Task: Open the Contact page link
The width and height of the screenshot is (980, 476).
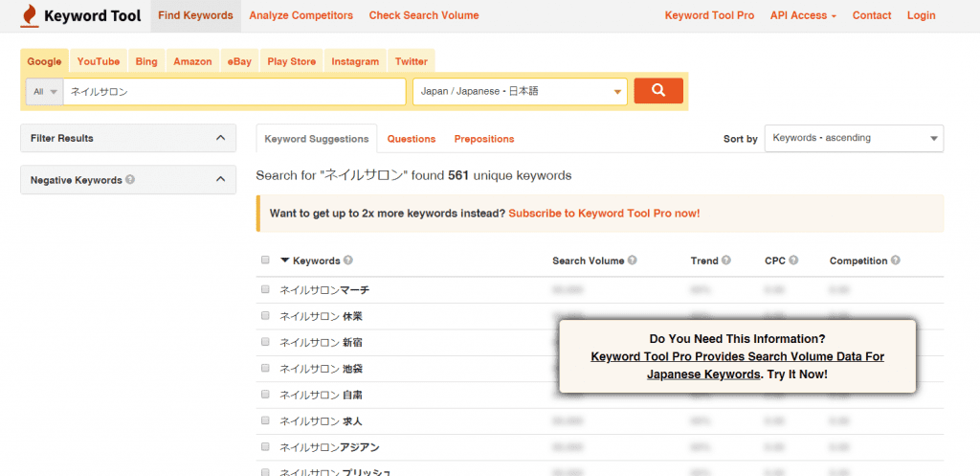Action: pos(872,15)
